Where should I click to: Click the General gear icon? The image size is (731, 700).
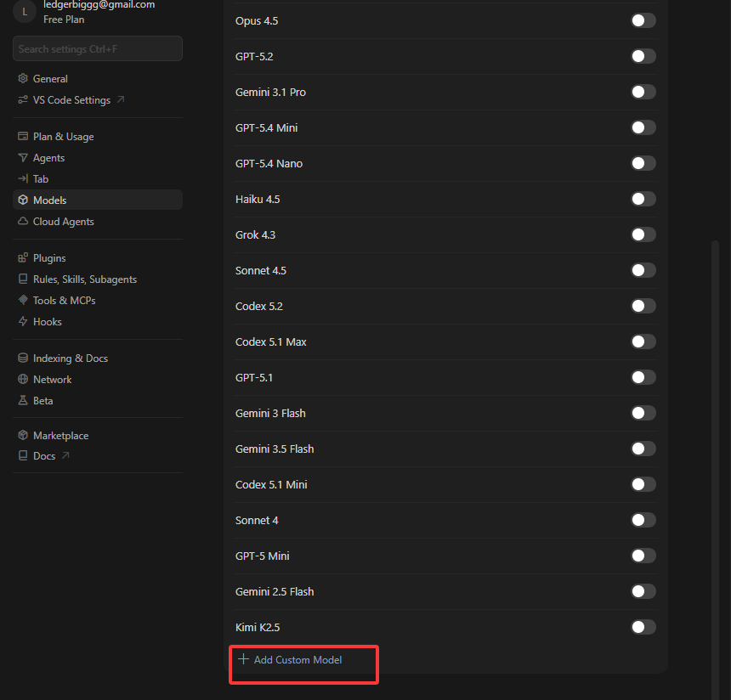click(23, 78)
